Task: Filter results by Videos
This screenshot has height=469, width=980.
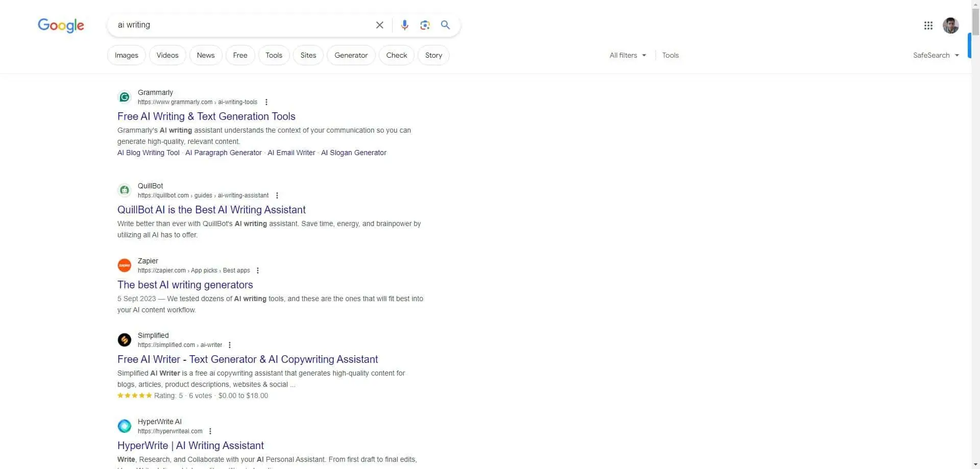Action: tap(167, 55)
